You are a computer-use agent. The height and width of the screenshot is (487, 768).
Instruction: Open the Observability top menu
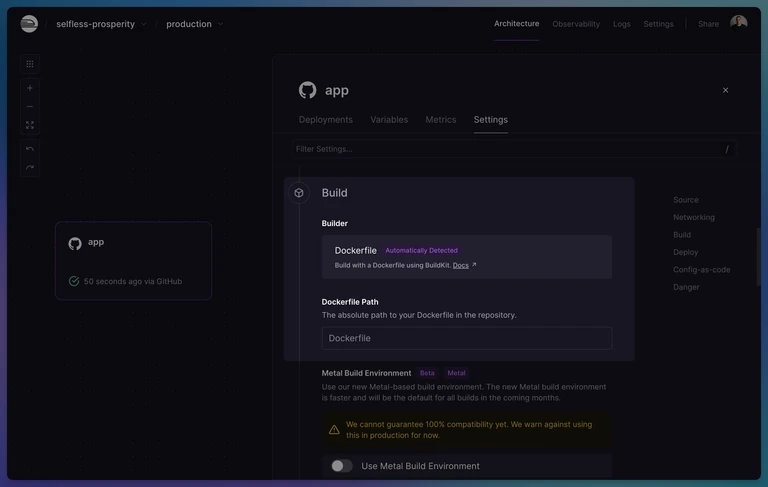[576, 24]
